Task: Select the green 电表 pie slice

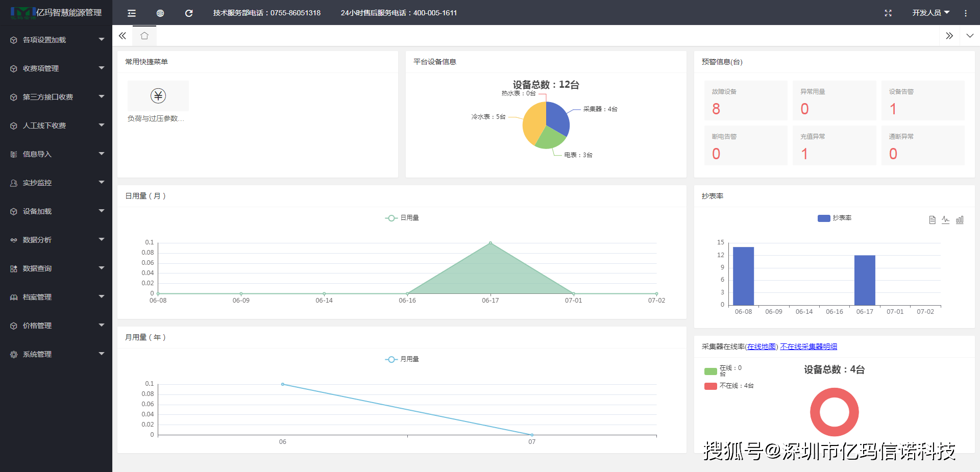Action: pos(550,138)
